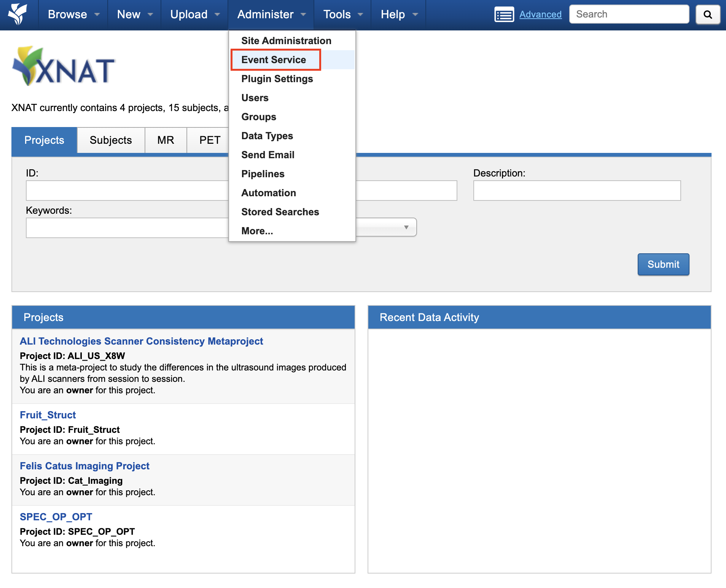Click the advanced search list icon

click(x=504, y=14)
